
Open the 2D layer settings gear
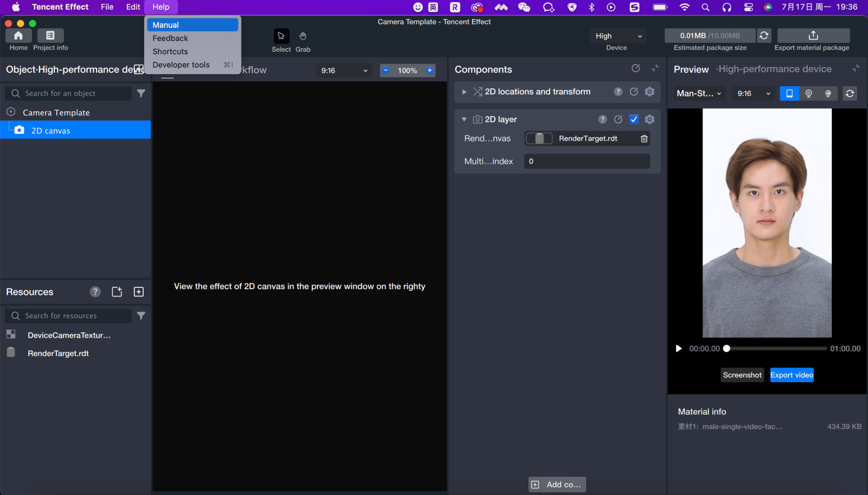[649, 119]
